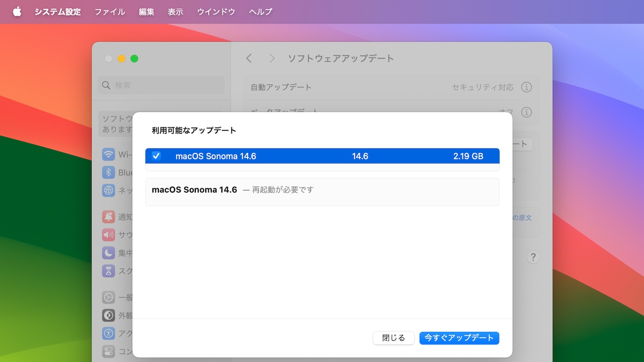Click the Accessibility icon in sidebar
Screen dimensions: 644x362
(x=108, y=333)
